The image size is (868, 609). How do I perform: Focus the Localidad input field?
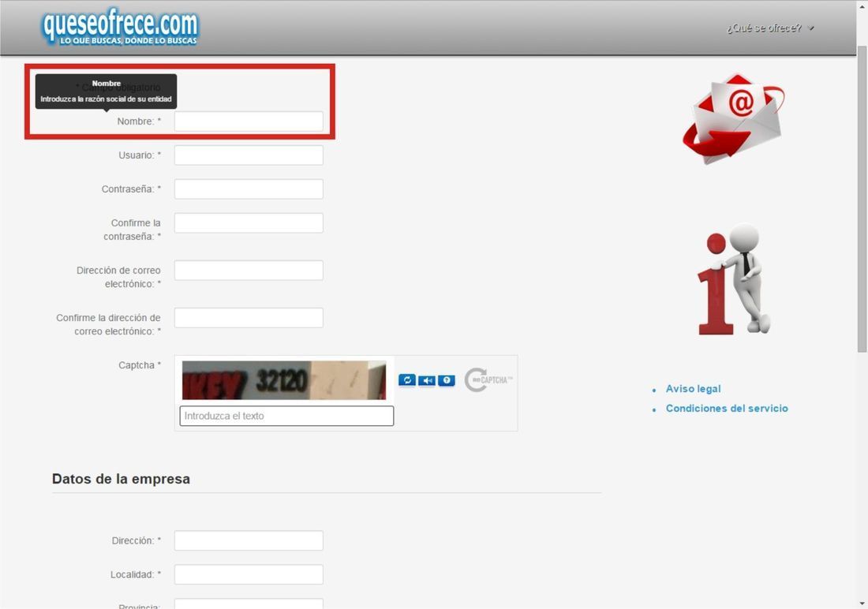pyautogui.click(x=249, y=574)
